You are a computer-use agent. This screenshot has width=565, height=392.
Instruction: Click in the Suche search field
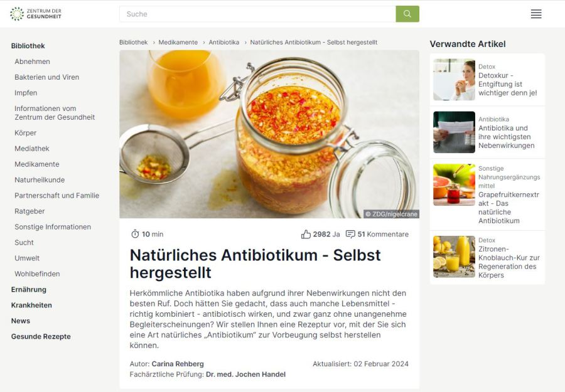(257, 14)
